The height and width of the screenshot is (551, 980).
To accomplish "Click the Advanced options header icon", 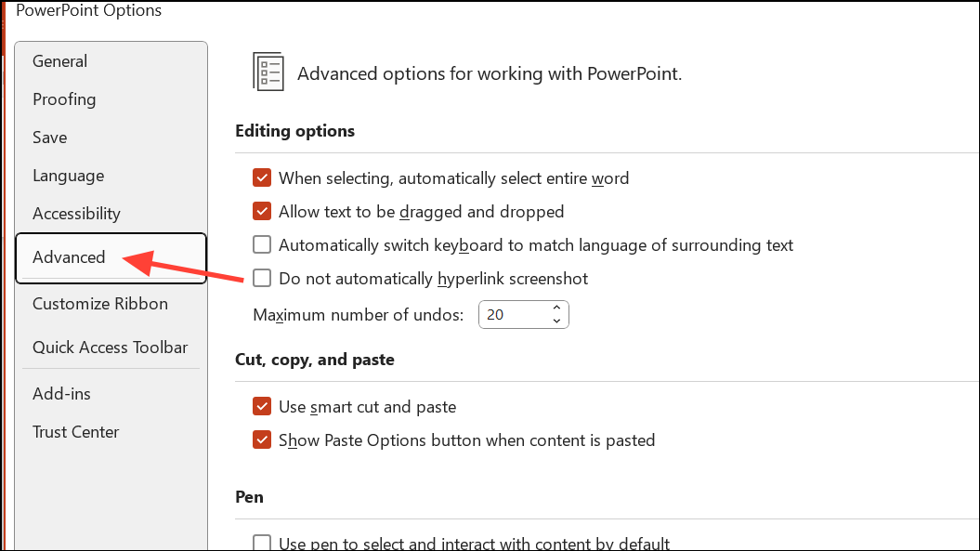I will click(268, 72).
